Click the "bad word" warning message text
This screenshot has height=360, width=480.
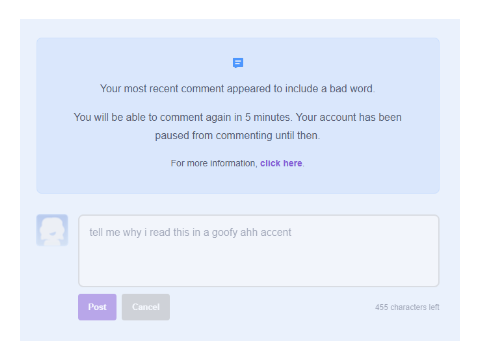point(237,89)
